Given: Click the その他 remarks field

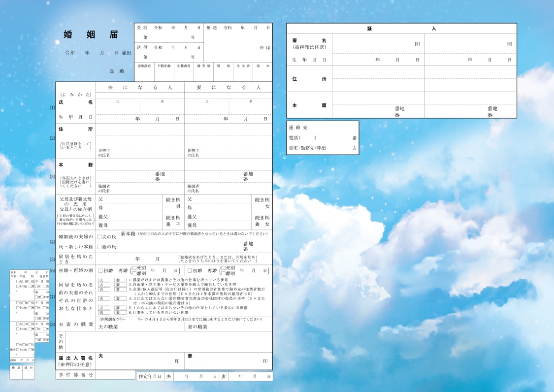Looking at the screenshot, I should coord(169,342).
